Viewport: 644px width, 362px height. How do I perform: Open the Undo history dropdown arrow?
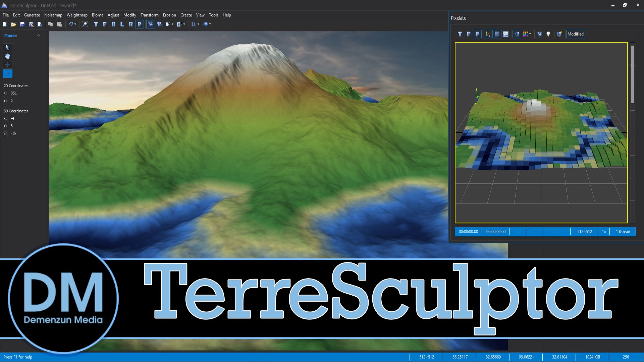tap(75, 24)
